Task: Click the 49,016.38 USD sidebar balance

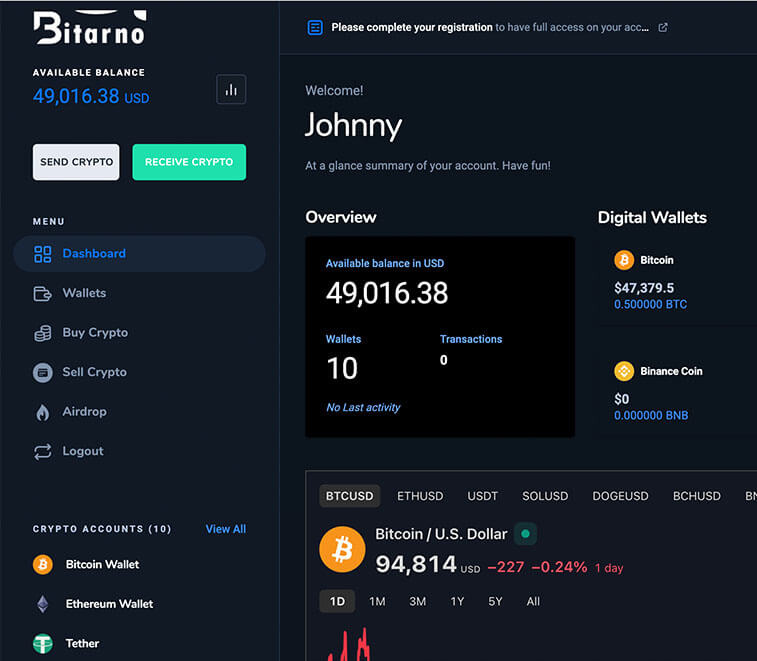Action: point(91,97)
